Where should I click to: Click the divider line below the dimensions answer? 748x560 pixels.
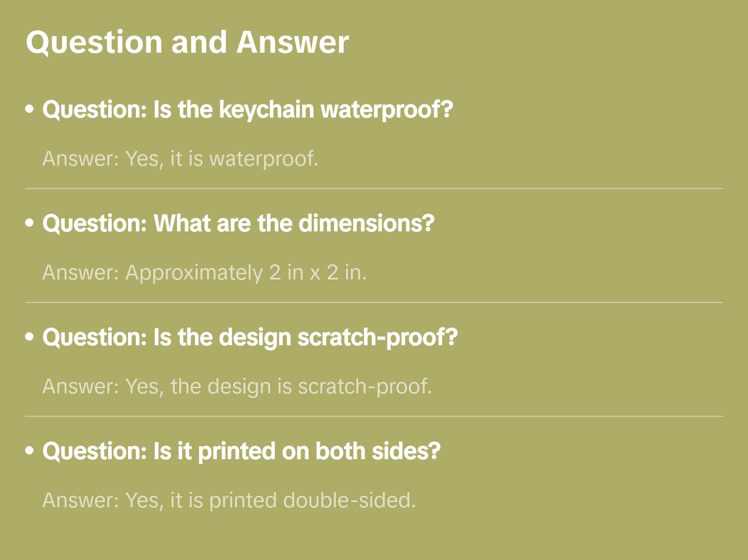[374, 302]
